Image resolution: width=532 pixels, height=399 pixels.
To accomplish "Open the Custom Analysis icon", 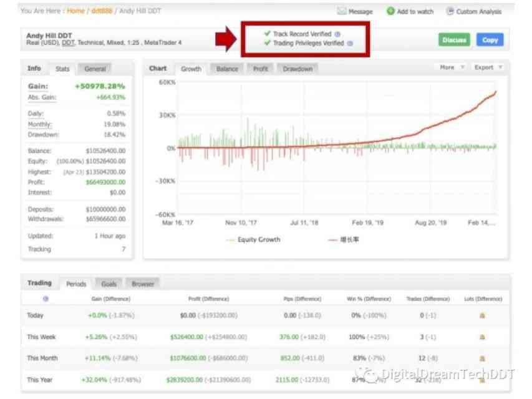I will [x=450, y=11].
